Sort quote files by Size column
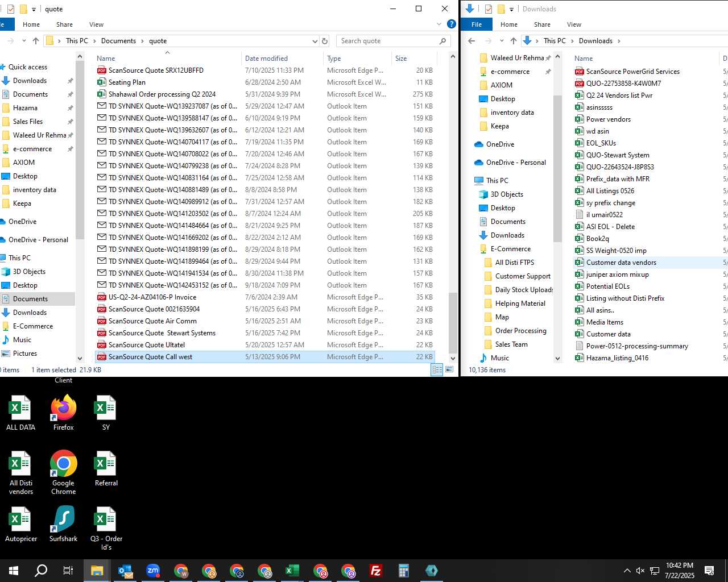The height and width of the screenshot is (582, 728). pos(414,58)
